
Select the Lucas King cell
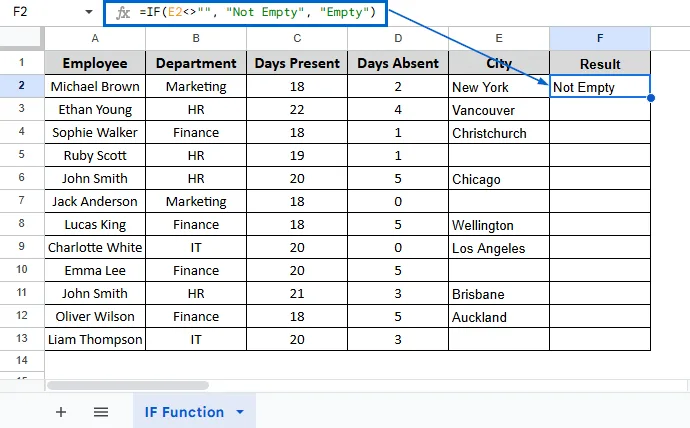click(x=95, y=224)
